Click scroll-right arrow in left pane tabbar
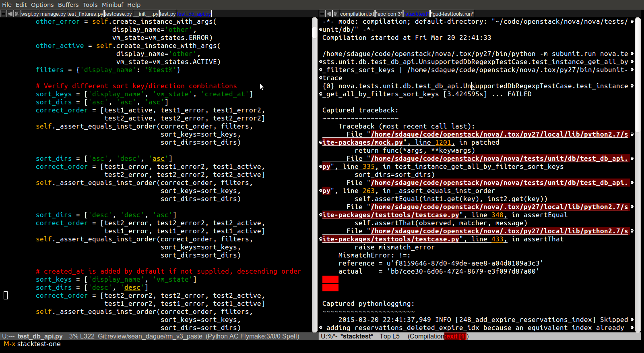Image resolution: width=644 pixels, height=353 pixels. click(x=17, y=14)
